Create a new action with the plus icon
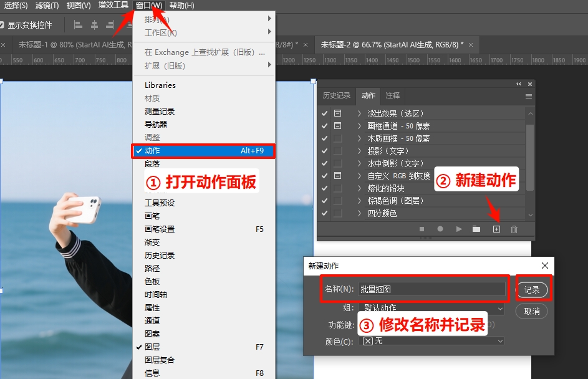The height and width of the screenshot is (379, 588). point(496,229)
